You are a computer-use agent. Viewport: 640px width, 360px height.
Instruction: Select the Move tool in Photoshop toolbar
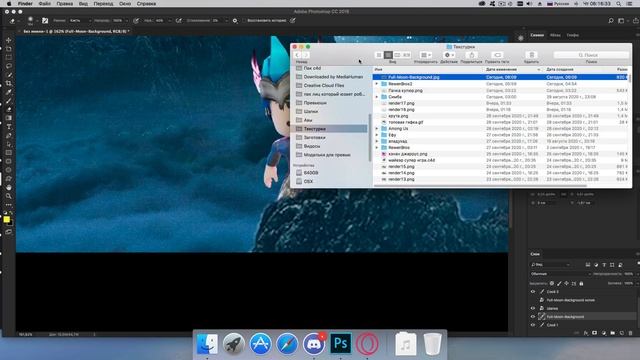pyautogui.click(x=9, y=40)
